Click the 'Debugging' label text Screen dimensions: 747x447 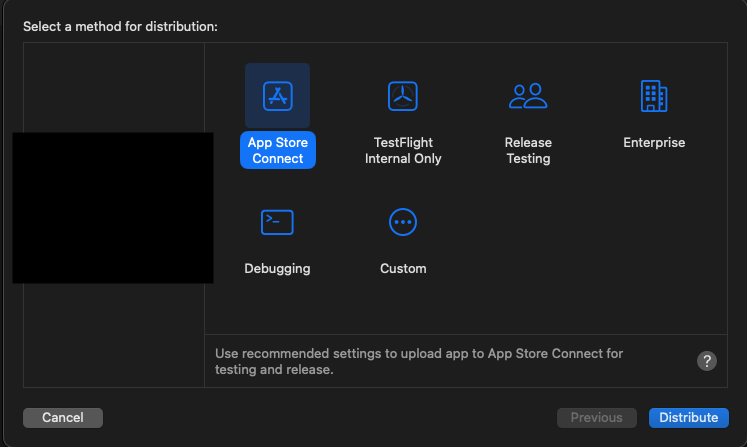click(x=277, y=269)
